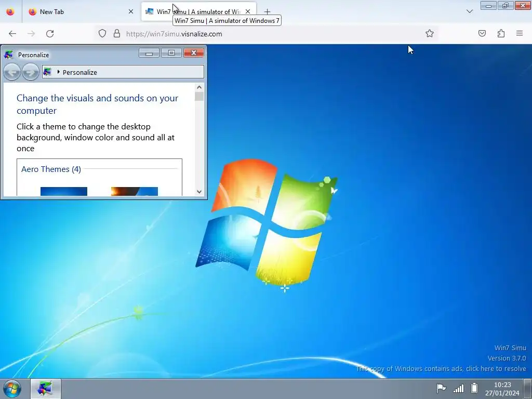Expand the list all tabs chevron
Image resolution: width=532 pixels, height=399 pixels.
(x=470, y=11)
